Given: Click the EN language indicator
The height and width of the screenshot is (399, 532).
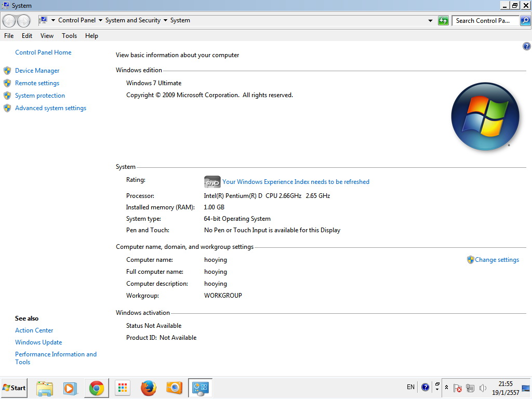Looking at the screenshot, I should coord(410,387).
